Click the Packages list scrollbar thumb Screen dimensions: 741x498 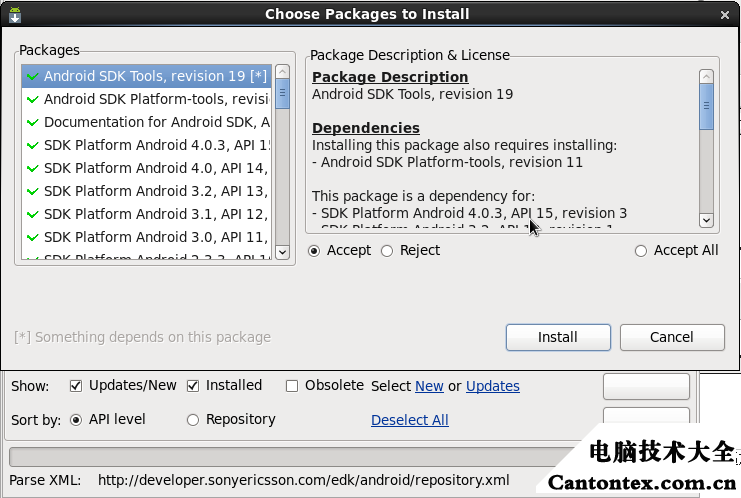(282, 94)
